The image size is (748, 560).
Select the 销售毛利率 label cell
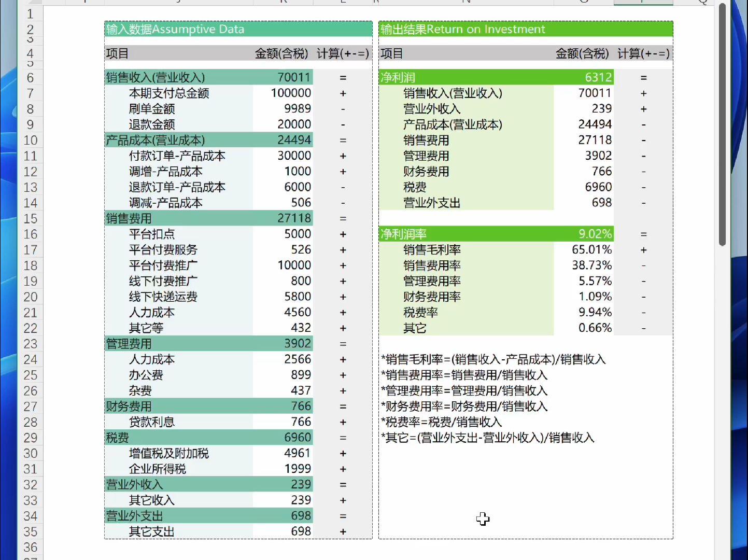466,250
